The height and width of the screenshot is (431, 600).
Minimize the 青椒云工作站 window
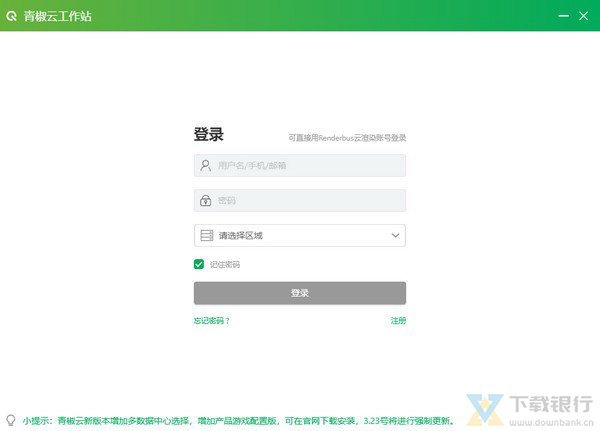563,16
